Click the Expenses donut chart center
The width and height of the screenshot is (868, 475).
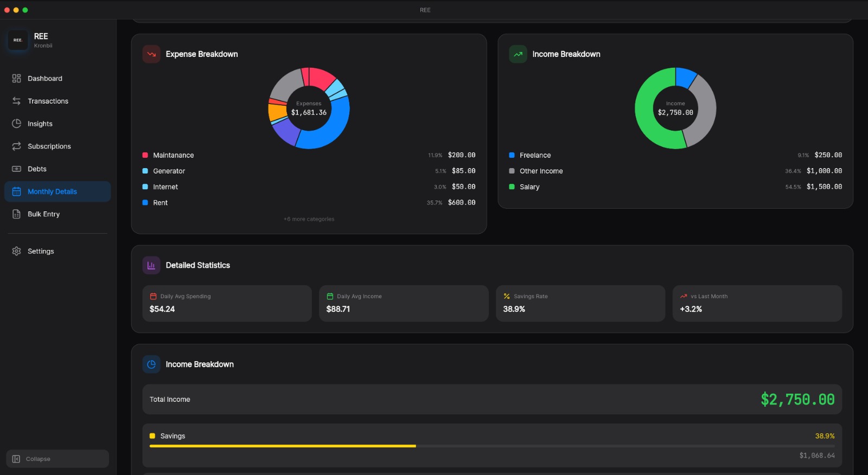coord(309,108)
